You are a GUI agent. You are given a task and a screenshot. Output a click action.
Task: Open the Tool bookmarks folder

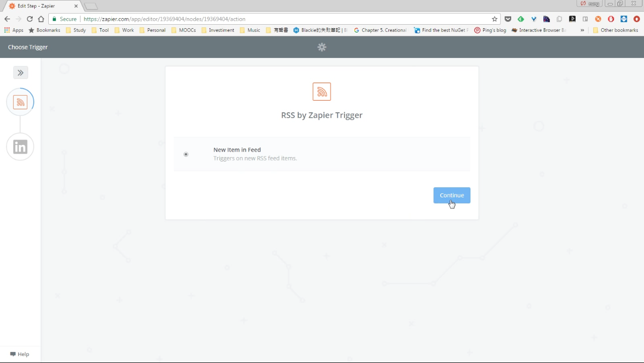pos(100,30)
